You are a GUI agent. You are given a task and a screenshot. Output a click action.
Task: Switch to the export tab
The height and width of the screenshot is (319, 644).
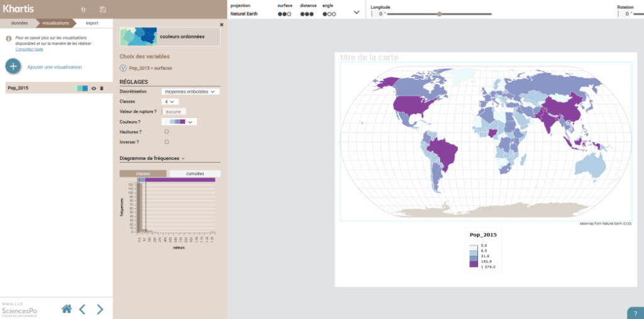(92, 23)
